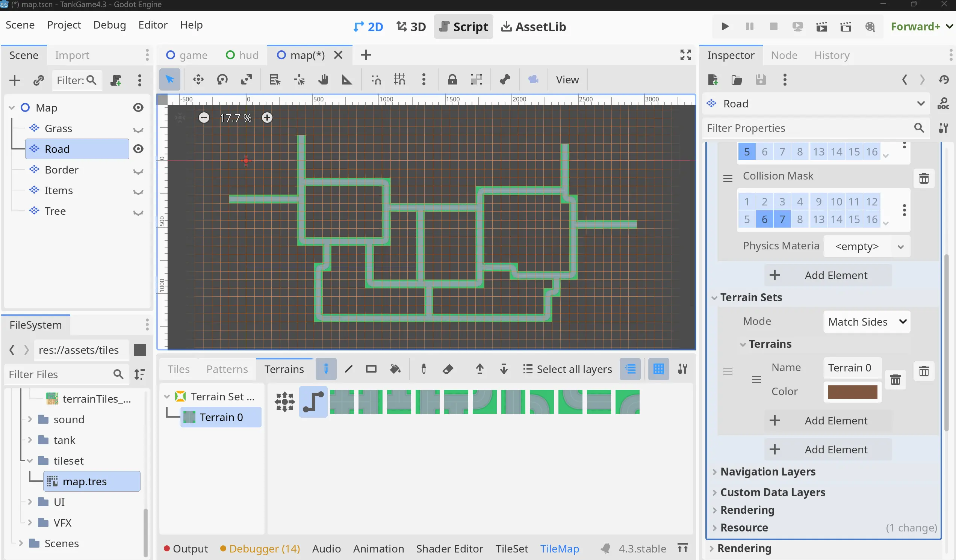Toggle collision mask bit 6
This screenshot has width=956, height=560.
764,219
